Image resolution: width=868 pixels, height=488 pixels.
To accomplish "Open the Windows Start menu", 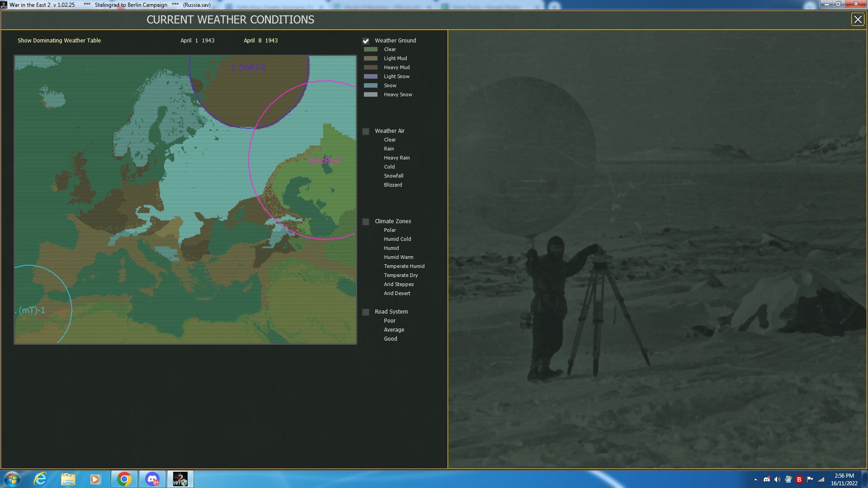I will [x=12, y=479].
